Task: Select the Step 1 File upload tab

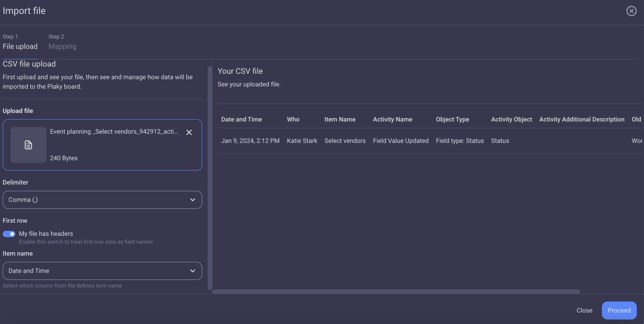Action: [20, 46]
